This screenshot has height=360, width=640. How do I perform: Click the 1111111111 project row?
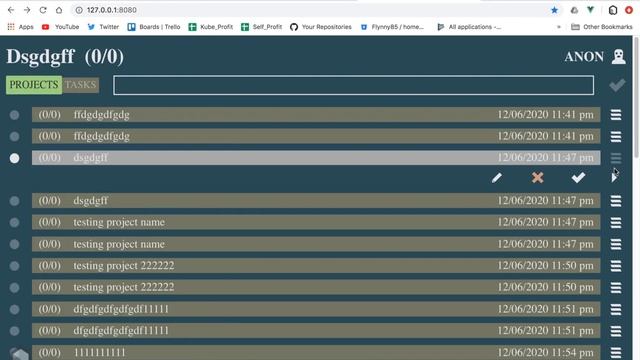[x=316, y=352]
